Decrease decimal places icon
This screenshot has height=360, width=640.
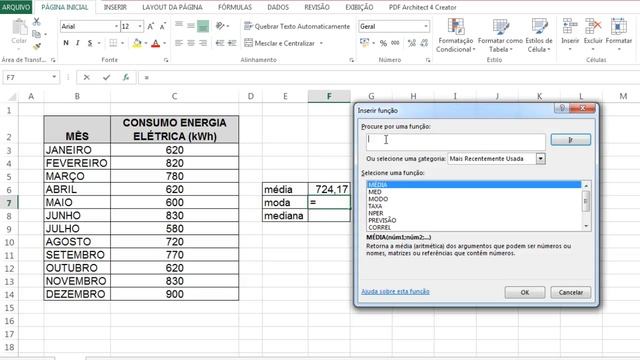424,43
